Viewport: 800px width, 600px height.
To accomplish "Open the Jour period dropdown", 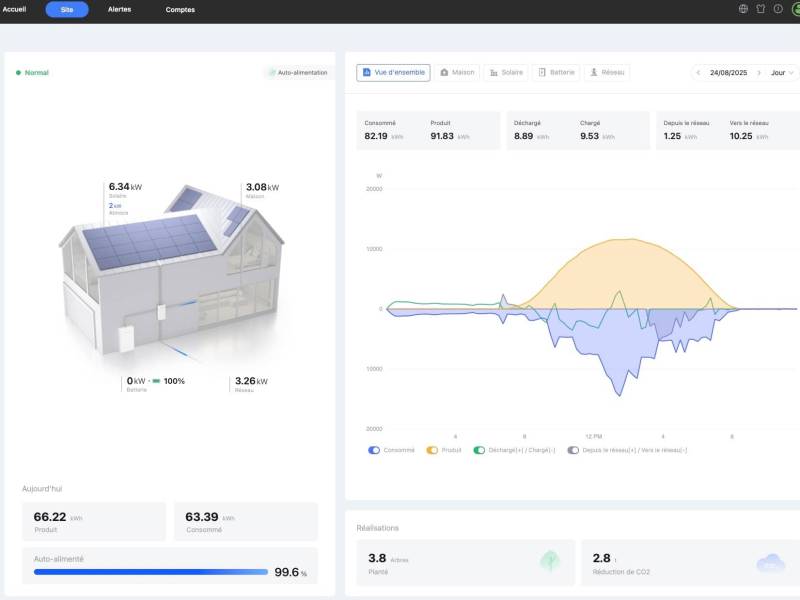I will [x=777, y=72].
